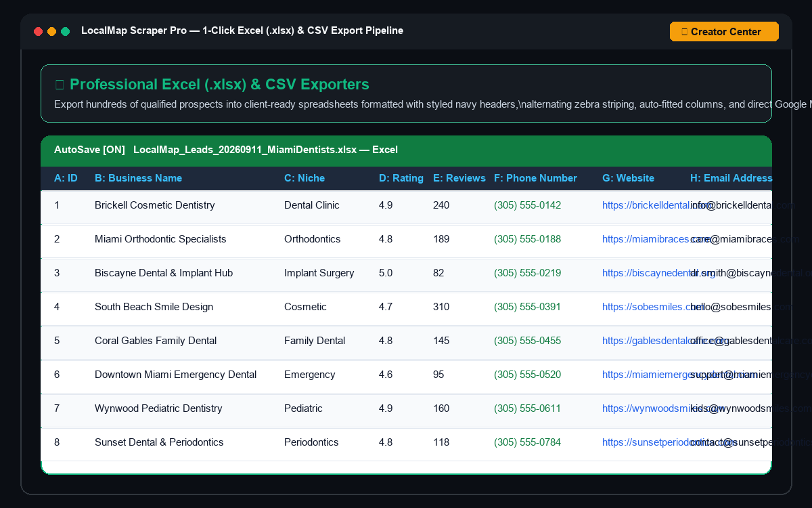Select the B: Business Name column header

coord(138,178)
